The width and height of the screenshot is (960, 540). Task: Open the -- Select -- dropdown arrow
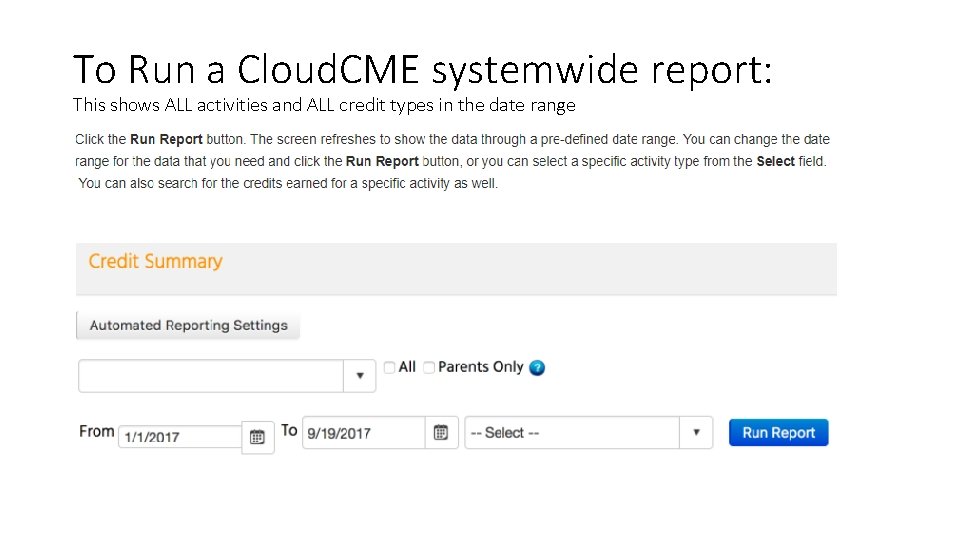point(696,433)
